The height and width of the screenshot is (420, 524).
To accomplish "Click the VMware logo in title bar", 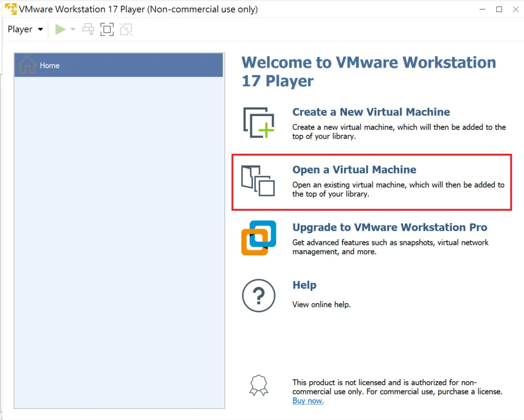I will click(11, 9).
